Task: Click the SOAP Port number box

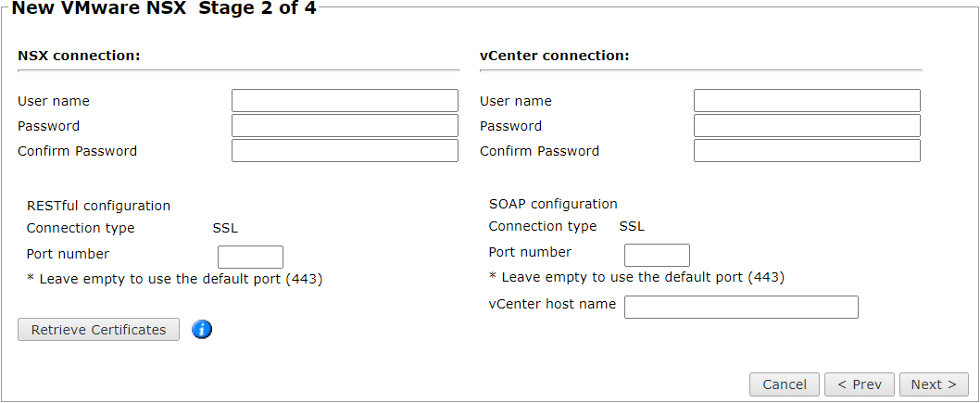Action: click(657, 255)
